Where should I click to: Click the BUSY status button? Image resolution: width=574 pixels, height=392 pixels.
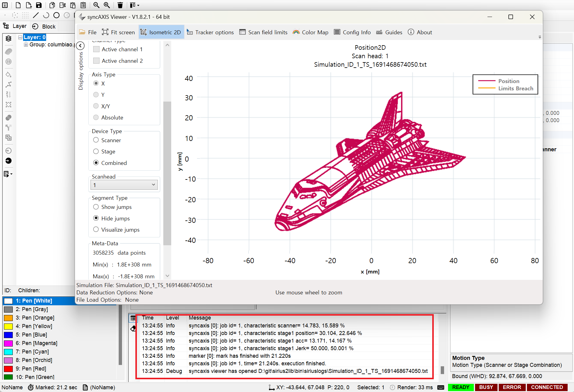[486, 387]
